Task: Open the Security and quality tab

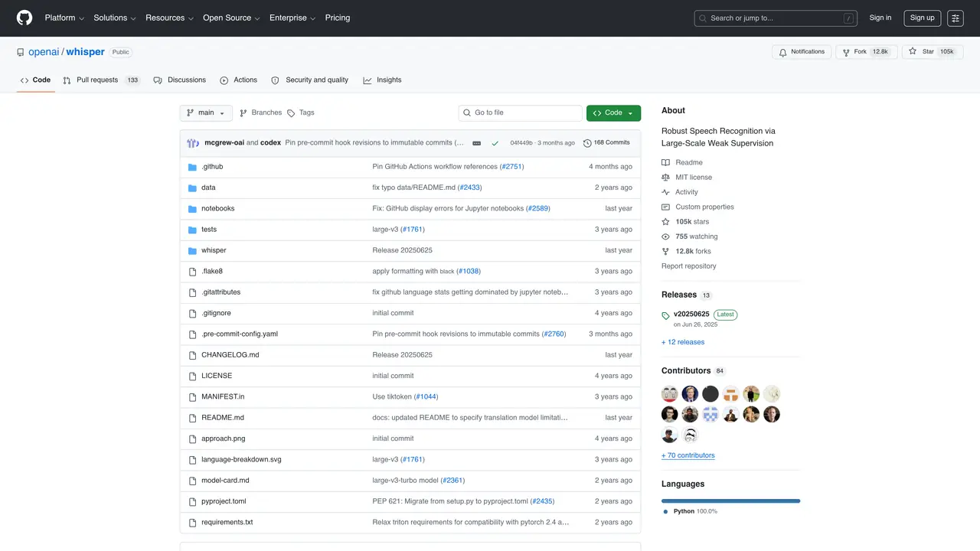Action: [310, 80]
